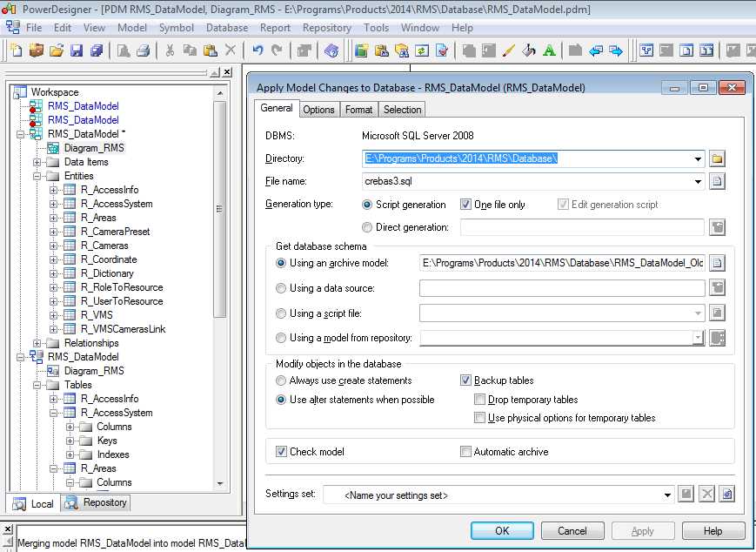Image resolution: width=756 pixels, height=552 pixels.
Task: Click the New Model toolbar icon
Action: [17, 50]
